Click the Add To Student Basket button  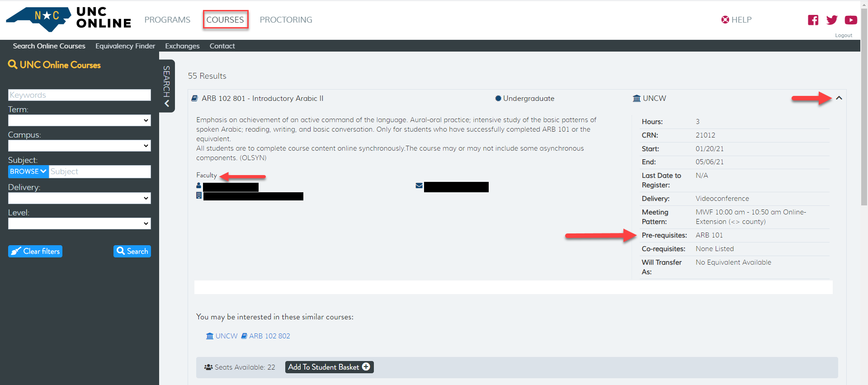(329, 367)
